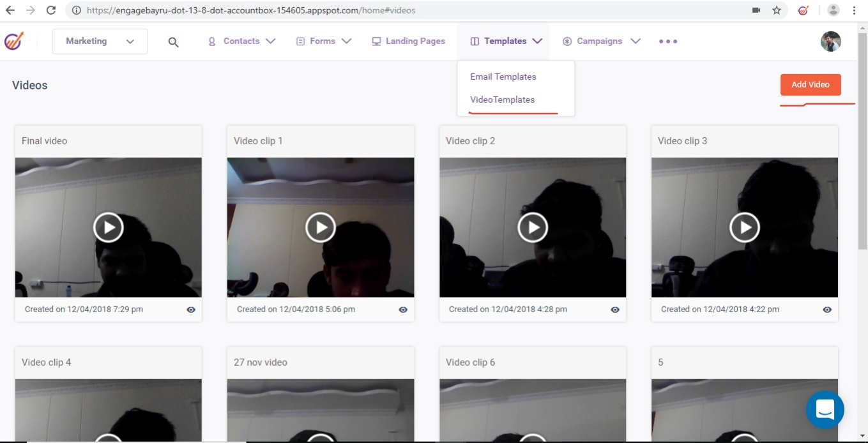Click the Add Video button
Screen dimensions: 868x443
click(810, 84)
